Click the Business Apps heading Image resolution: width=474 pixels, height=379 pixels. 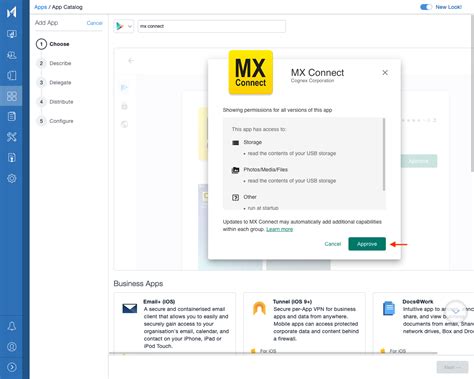click(138, 284)
